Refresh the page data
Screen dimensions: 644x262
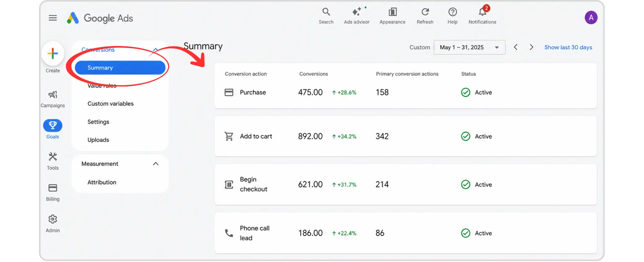click(x=425, y=16)
